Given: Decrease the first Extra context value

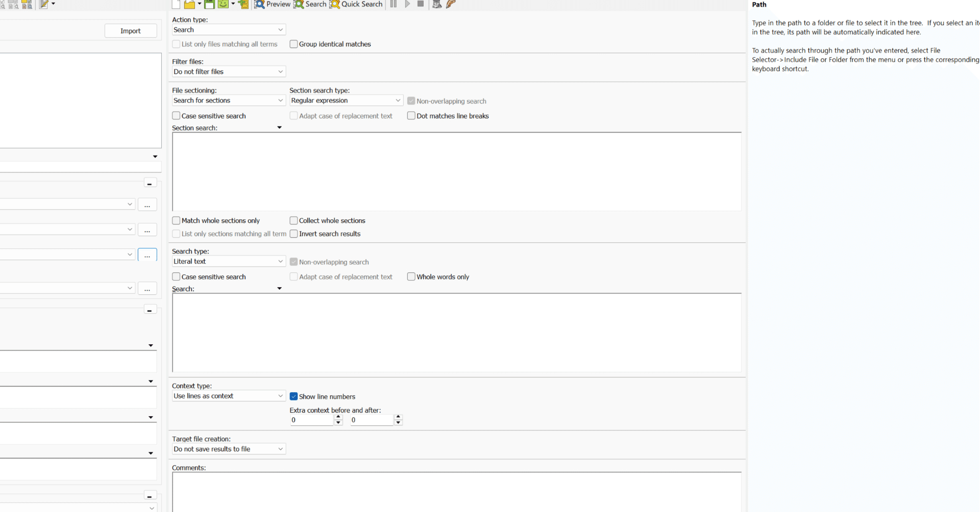Looking at the screenshot, I should point(338,423).
